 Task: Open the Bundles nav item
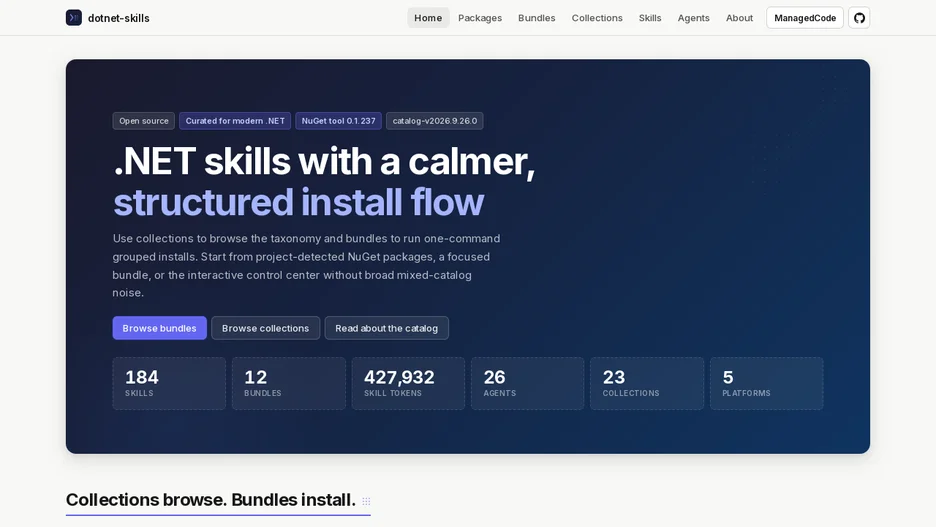point(537,18)
